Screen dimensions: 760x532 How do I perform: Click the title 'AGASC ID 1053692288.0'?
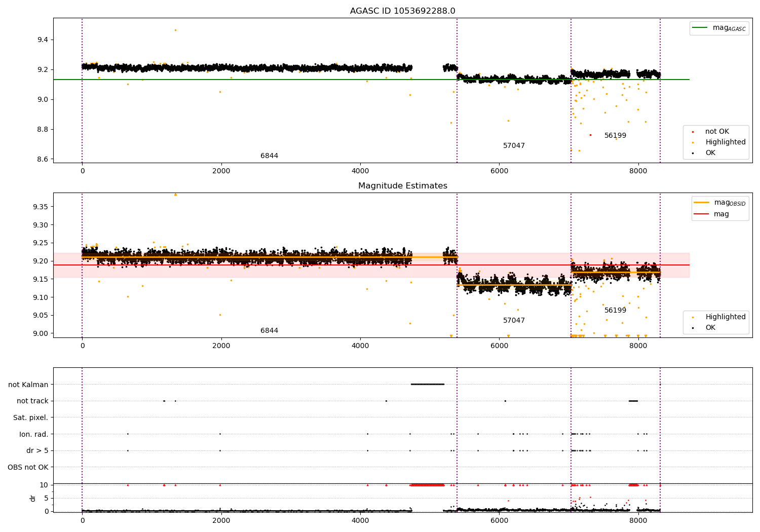402,11
